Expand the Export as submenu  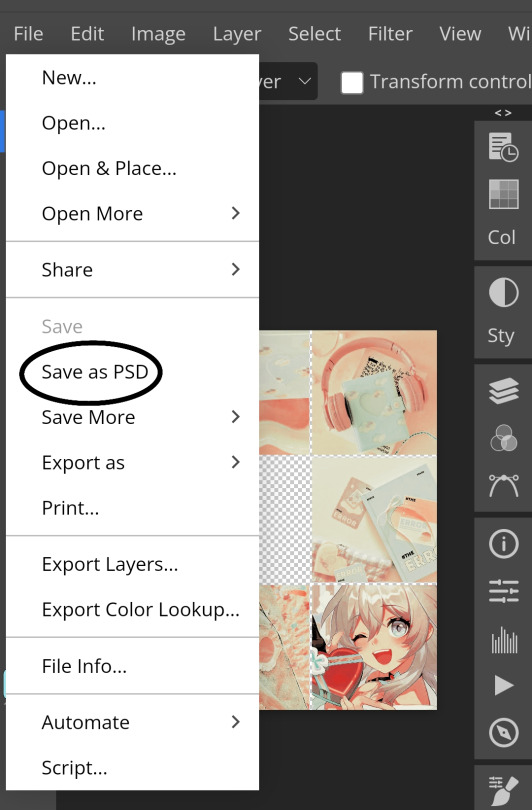coord(132,462)
